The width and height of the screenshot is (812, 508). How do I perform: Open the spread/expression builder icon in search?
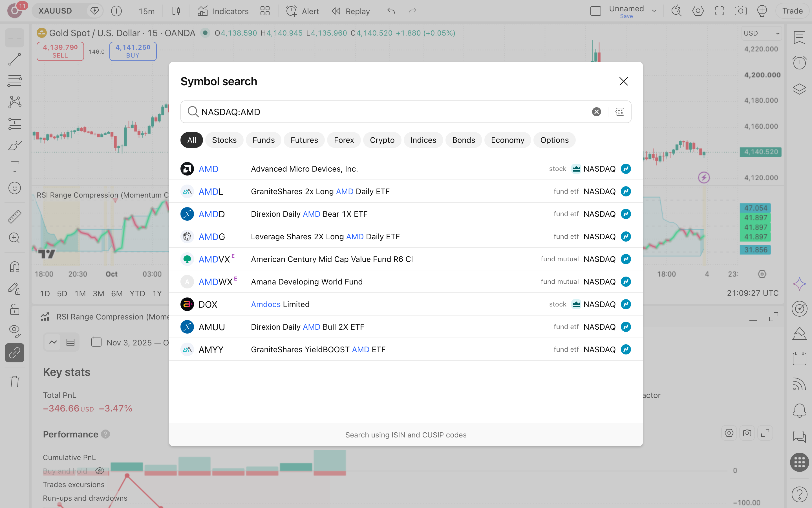point(620,112)
